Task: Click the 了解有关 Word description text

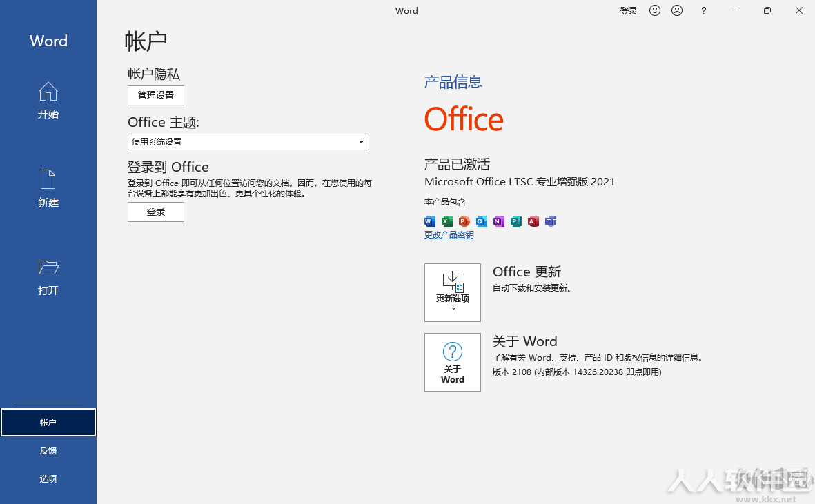Action: coord(598,358)
